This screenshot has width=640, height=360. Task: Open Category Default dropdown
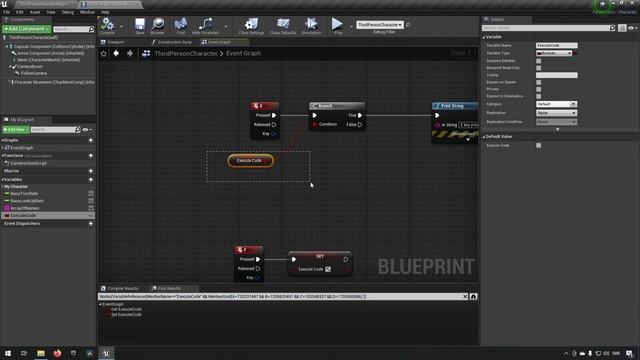556,104
